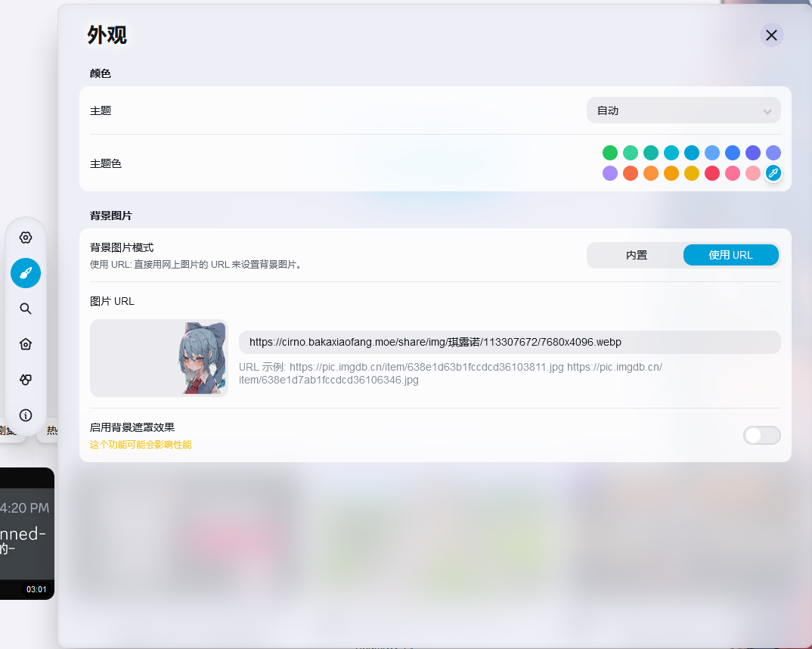Select the yellow theme color swatch

(x=692, y=173)
